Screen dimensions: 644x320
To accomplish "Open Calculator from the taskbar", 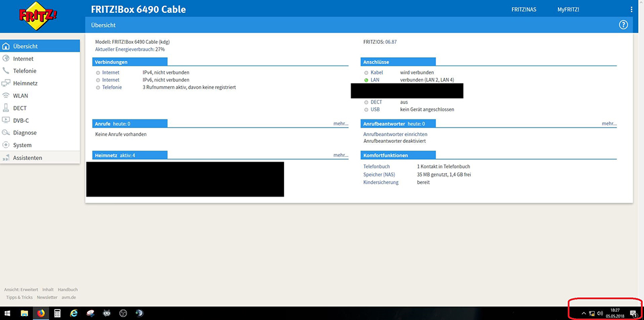I will (57, 314).
